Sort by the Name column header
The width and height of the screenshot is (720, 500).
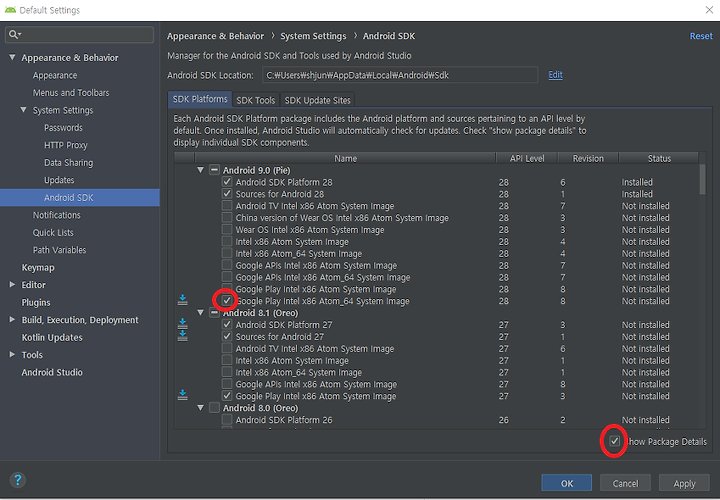345,158
